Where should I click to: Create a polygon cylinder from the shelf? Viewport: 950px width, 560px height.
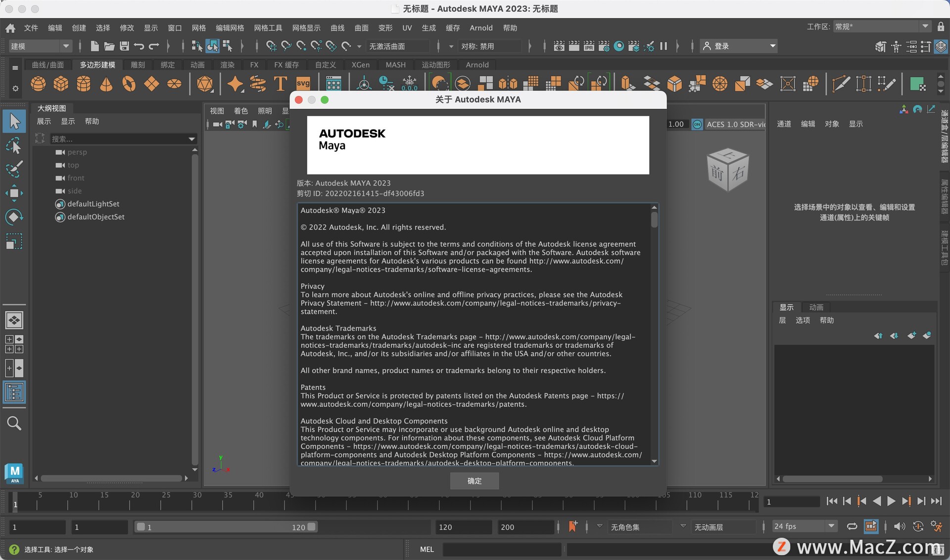coord(84,84)
